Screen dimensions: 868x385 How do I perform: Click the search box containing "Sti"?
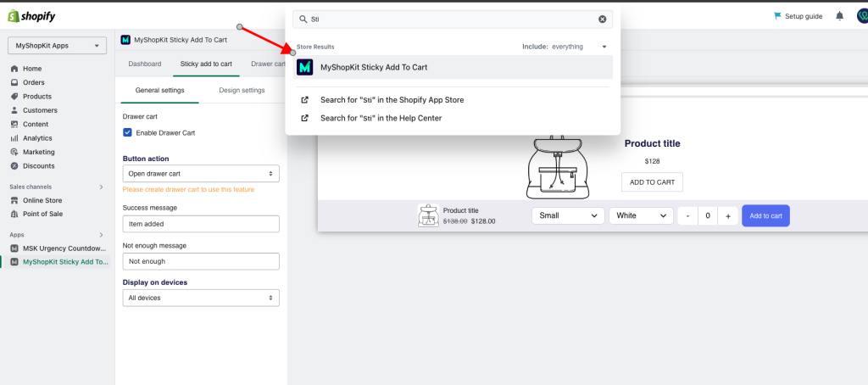pos(453,19)
